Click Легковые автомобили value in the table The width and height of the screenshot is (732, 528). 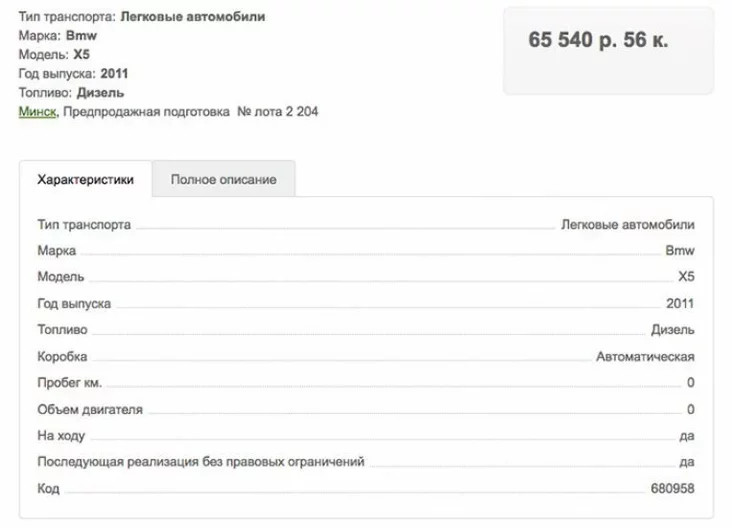pos(628,225)
